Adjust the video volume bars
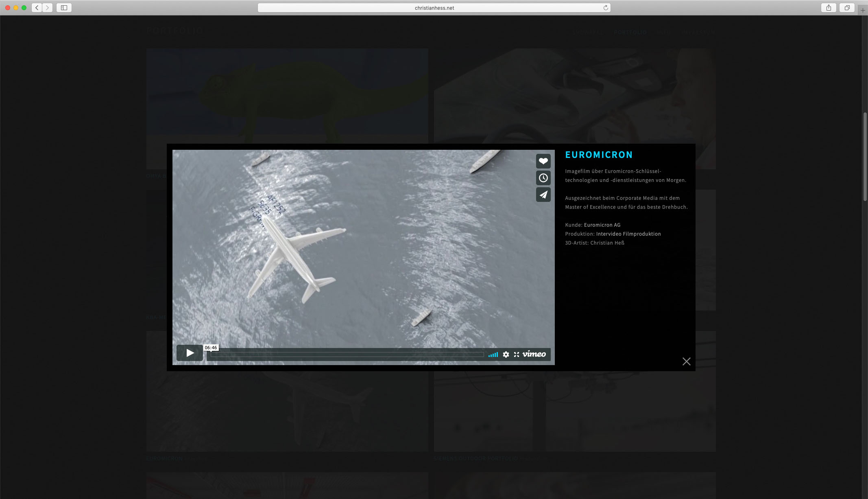 493,355
